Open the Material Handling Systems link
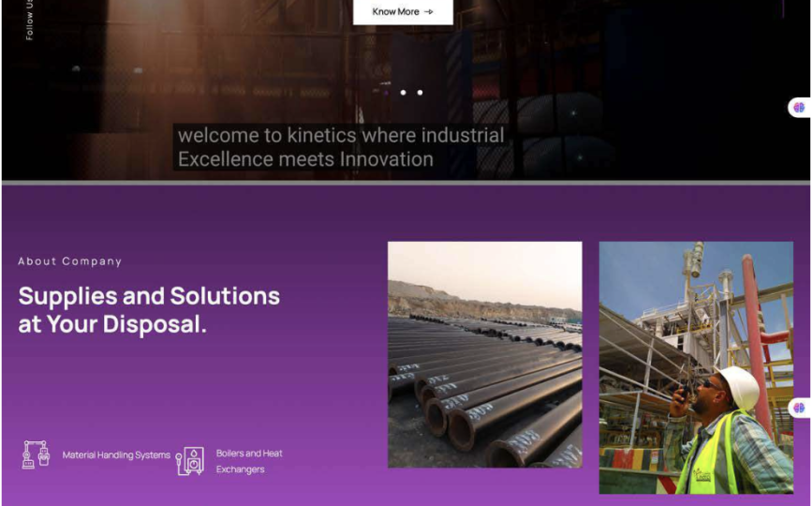Viewport: 812px width, 506px height. (116, 455)
